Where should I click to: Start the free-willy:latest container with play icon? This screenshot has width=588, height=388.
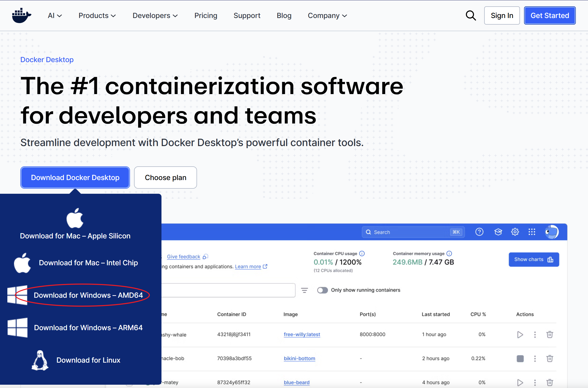point(520,334)
